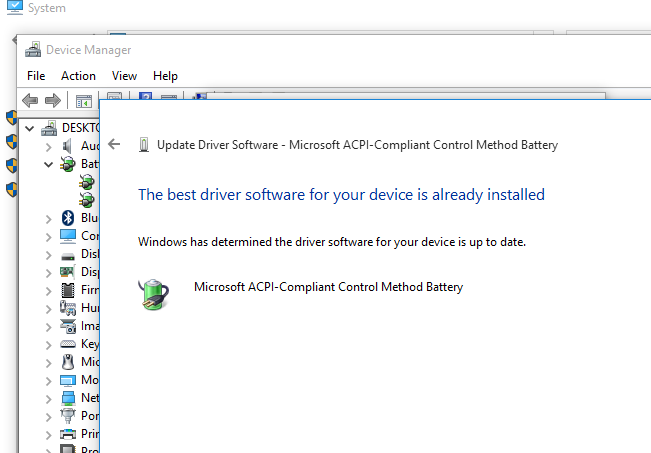651x453 pixels.
Task: Expand the Network adapters category
Action: click(49, 399)
